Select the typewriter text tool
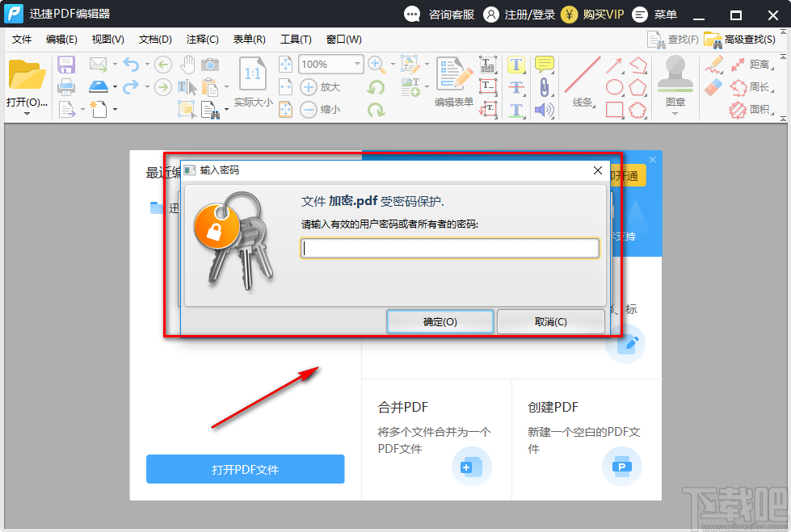The width and height of the screenshot is (791, 532). tap(487, 65)
